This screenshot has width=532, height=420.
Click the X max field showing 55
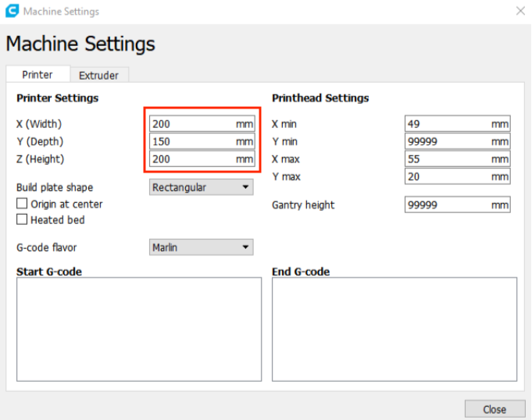click(457, 159)
